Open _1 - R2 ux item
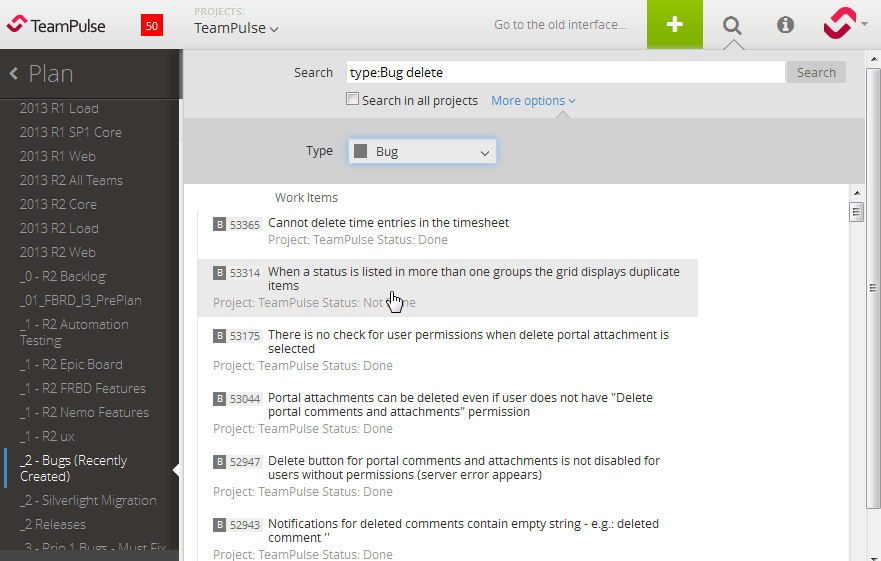The width and height of the screenshot is (881, 561). [x=47, y=437]
